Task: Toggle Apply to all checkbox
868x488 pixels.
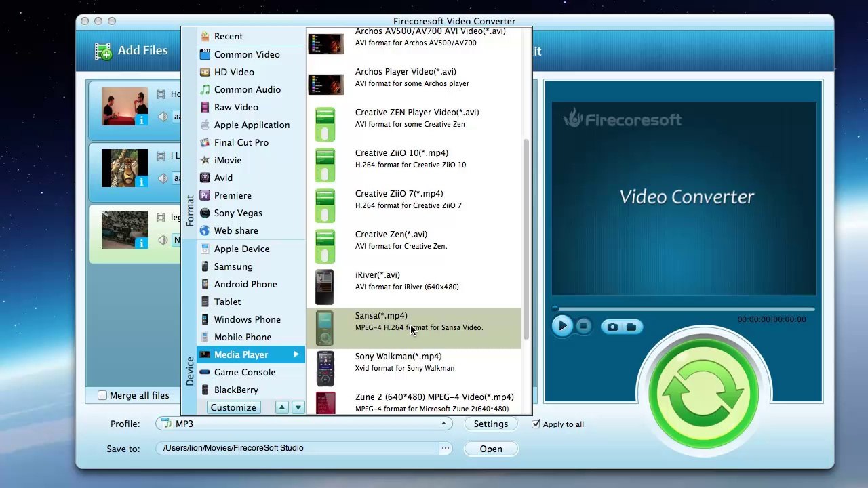Action: click(536, 424)
